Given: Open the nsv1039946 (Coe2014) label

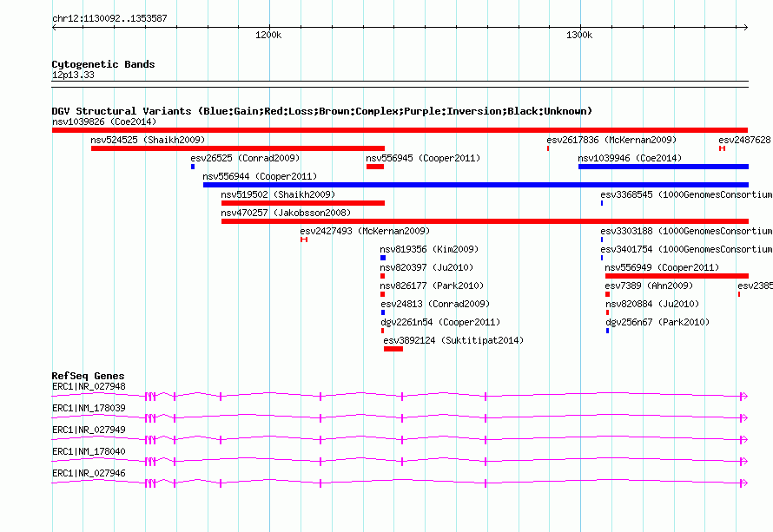Looking at the screenshot, I should click(630, 158).
